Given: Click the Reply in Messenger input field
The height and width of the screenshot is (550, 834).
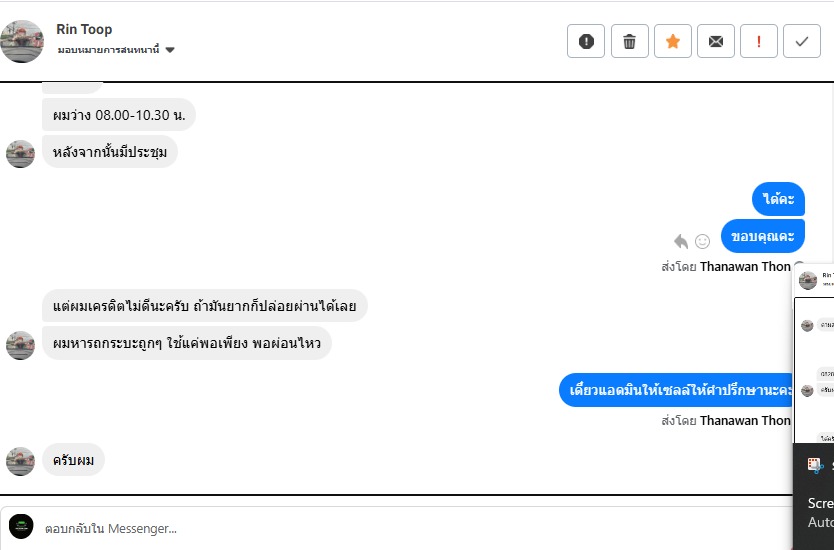Looking at the screenshot, I should click(415, 528).
